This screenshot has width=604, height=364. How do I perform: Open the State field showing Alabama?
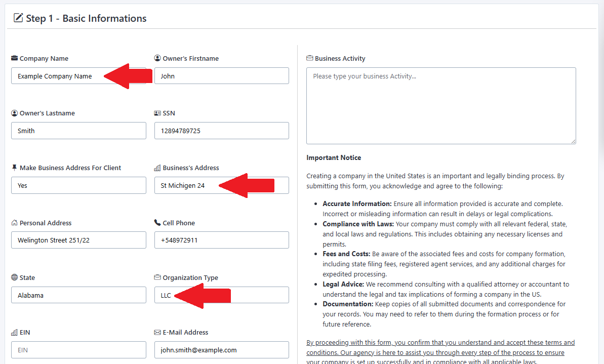[x=78, y=295]
